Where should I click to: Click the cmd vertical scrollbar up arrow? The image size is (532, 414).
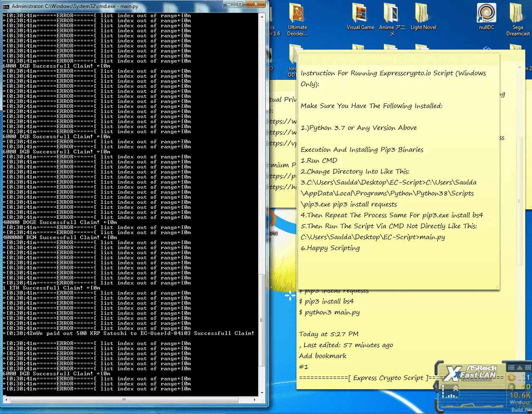(x=262, y=17)
